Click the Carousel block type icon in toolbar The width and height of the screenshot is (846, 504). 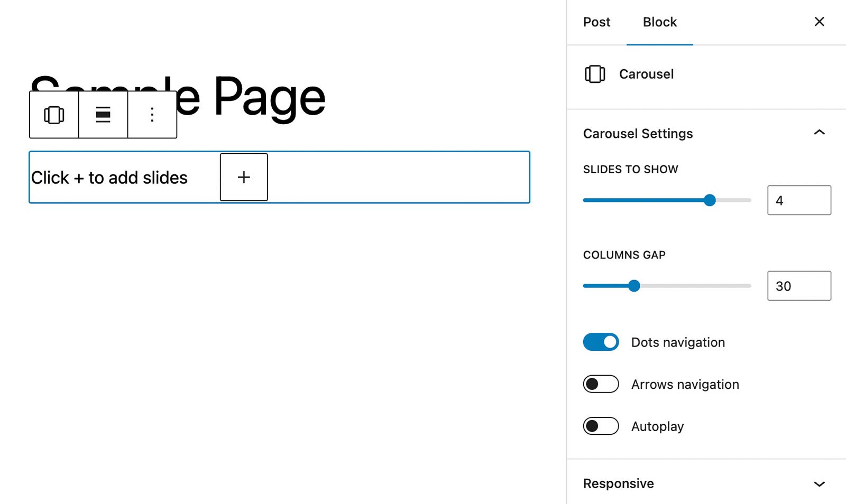point(54,115)
